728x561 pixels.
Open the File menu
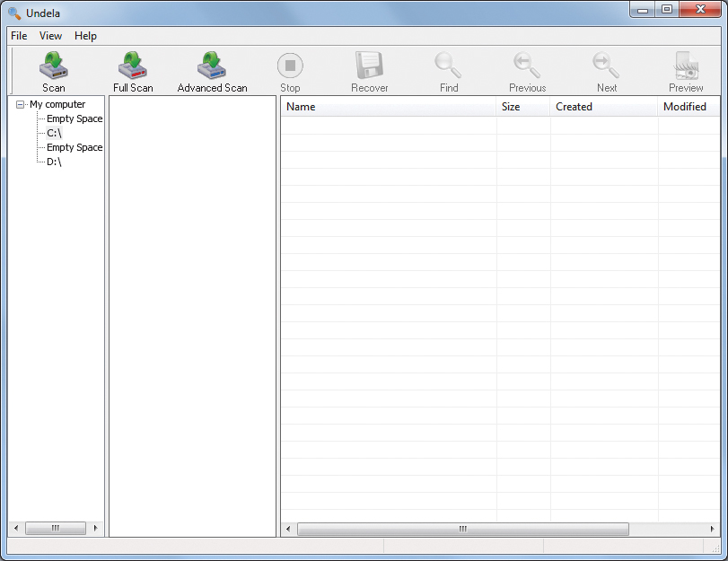[19, 36]
